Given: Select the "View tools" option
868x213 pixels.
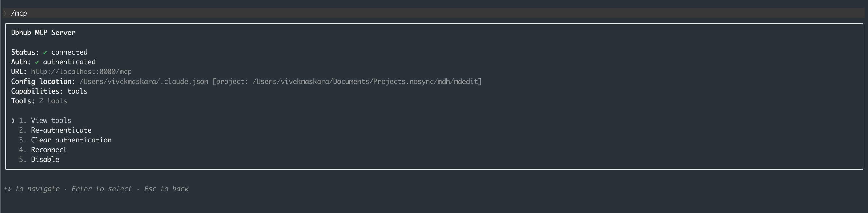Looking at the screenshot, I should [51, 120].
